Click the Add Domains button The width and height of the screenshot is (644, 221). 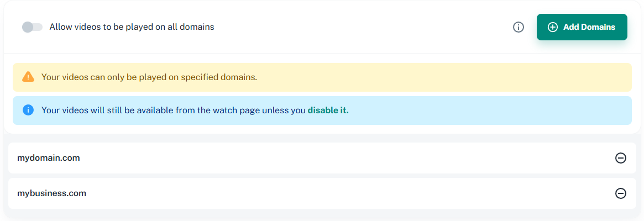(582, 27)
